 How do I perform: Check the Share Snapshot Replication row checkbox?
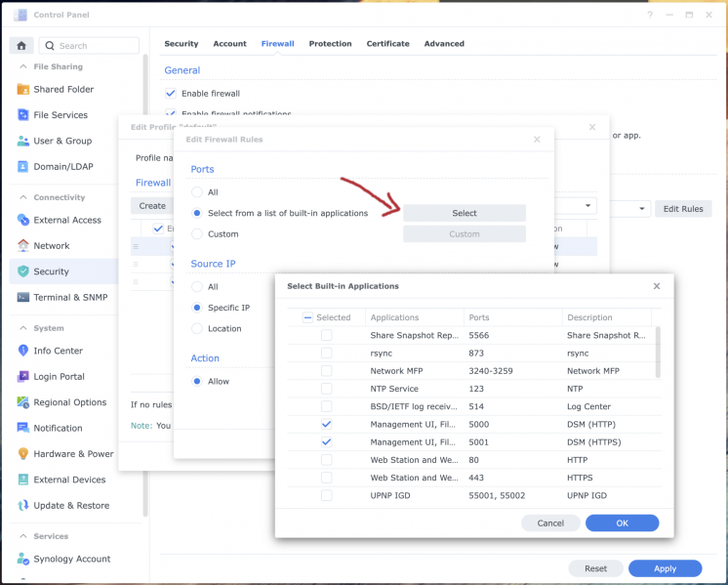tap(326, 335)
